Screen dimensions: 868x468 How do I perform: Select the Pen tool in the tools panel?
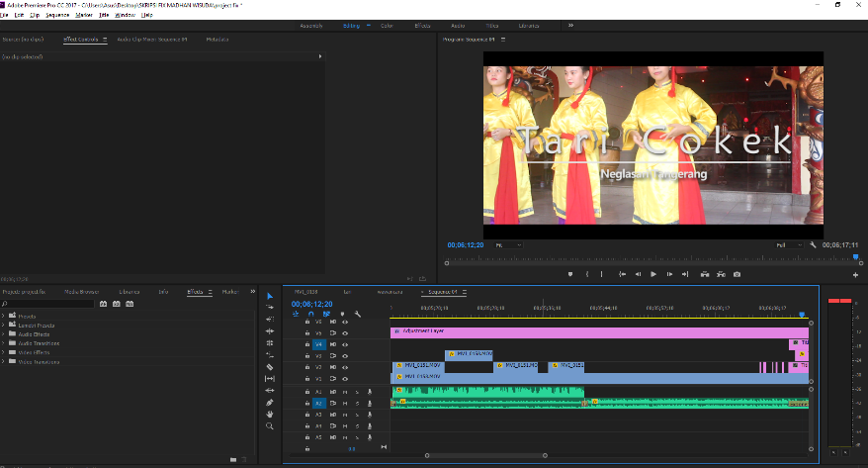(269, 403)
